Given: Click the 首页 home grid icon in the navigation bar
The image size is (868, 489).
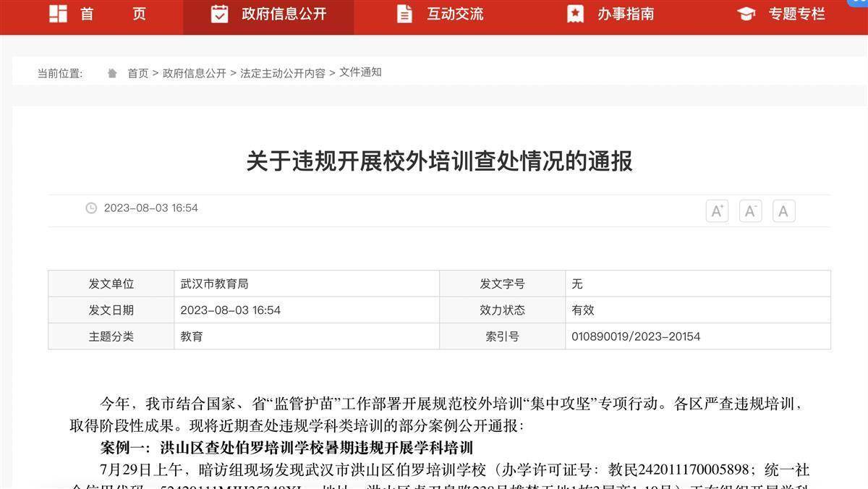Looking at the screenshot, I should point(58,13).
